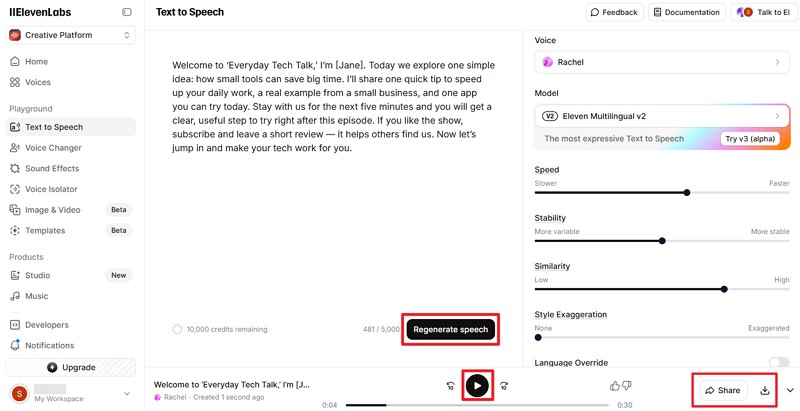Collapse sidebar using the panel toggle icon
Image resolution: width=800 pixels, height=411 pixels.
[127, 12]
